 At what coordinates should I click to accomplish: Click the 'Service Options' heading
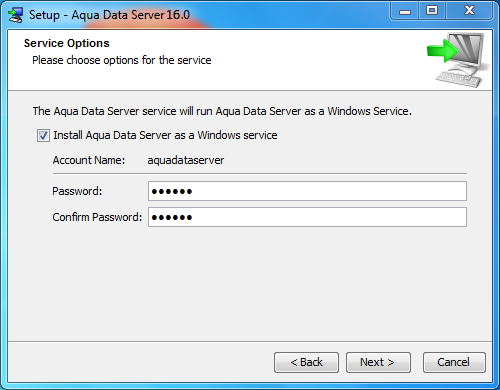pos(67,43)
